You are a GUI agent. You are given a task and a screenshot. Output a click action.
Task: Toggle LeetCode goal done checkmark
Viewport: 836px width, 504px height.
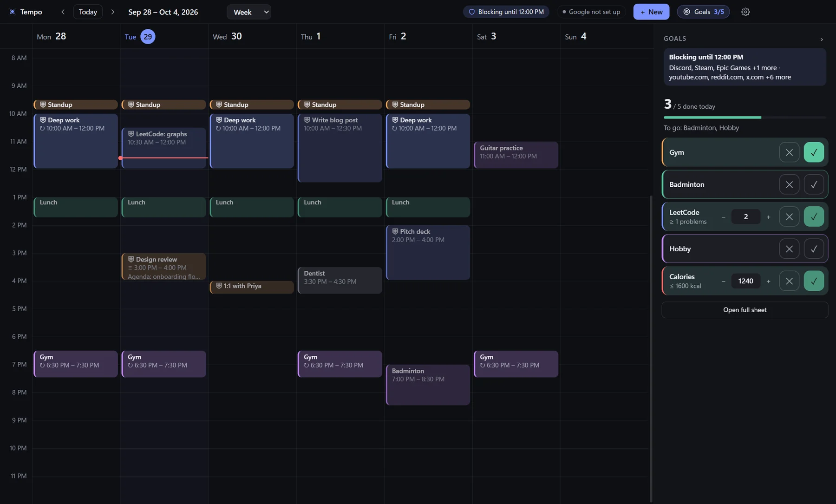[814, 217]
